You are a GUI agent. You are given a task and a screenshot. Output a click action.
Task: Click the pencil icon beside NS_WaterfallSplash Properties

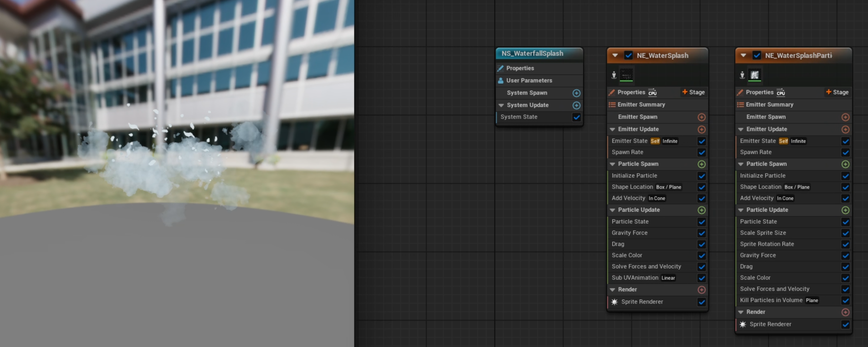500,68
